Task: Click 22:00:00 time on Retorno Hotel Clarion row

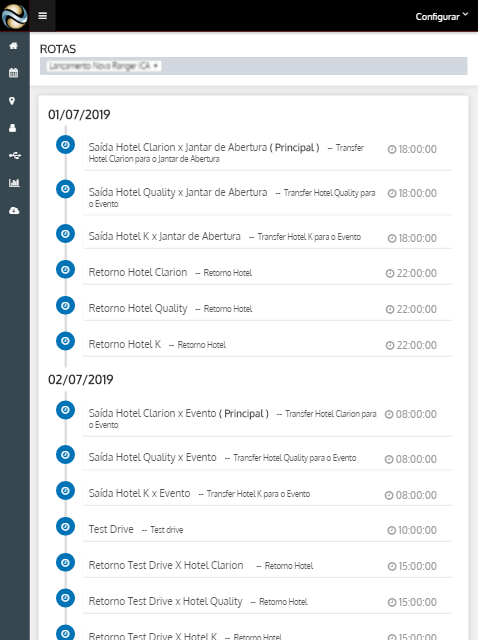Action: pyautogui.click(x=411, y=273)
